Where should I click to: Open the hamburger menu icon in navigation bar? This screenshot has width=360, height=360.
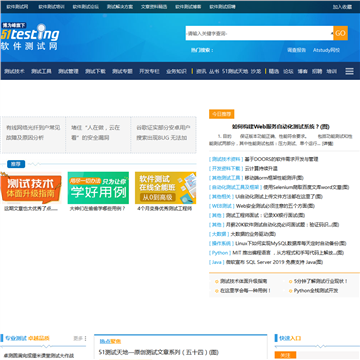point(349,71)
